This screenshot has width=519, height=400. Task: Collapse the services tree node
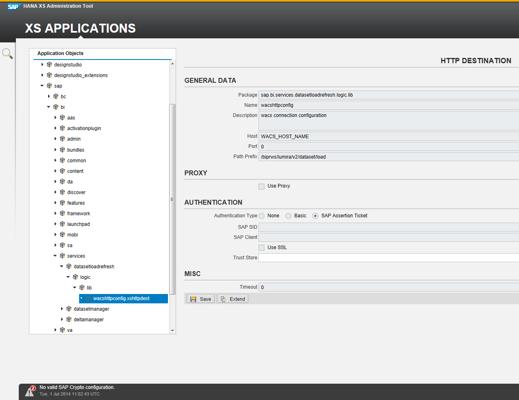[x=55, y=256]
